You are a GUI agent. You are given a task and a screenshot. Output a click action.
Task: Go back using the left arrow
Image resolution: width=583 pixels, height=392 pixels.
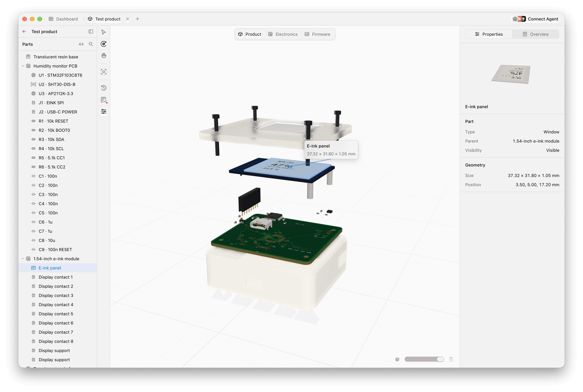tap(24, 31)
